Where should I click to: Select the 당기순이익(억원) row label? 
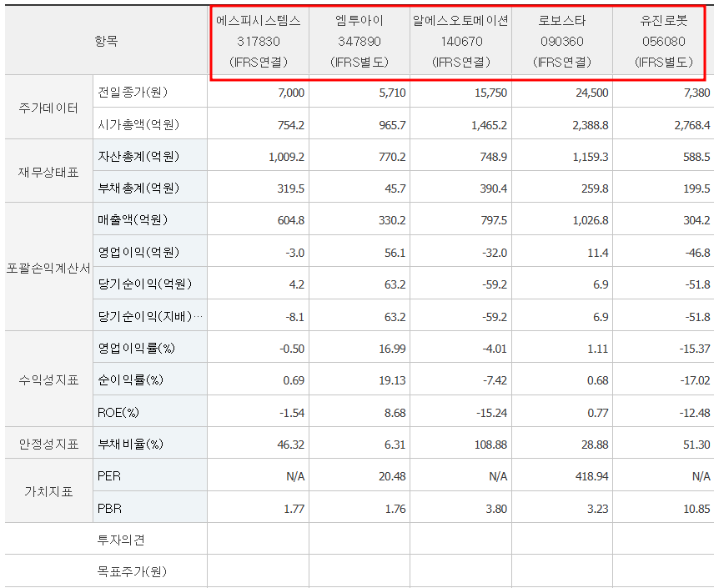(x=144, y=284)
